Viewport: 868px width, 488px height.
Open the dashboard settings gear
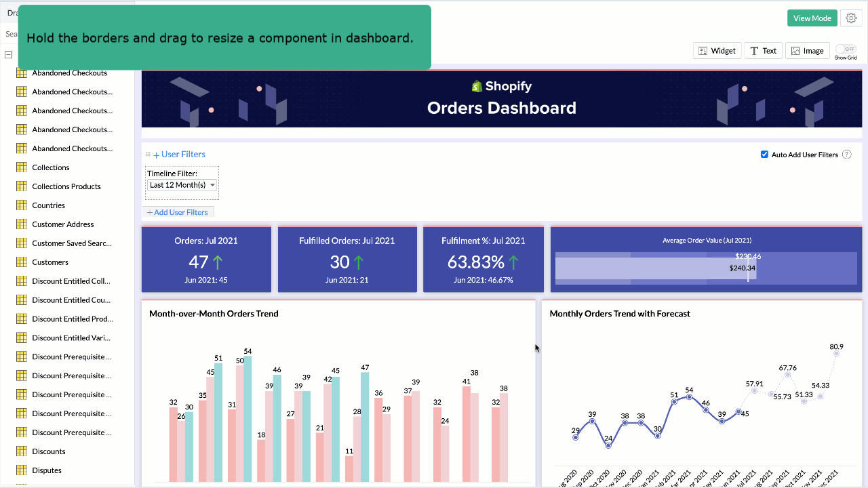click(851, 18)
